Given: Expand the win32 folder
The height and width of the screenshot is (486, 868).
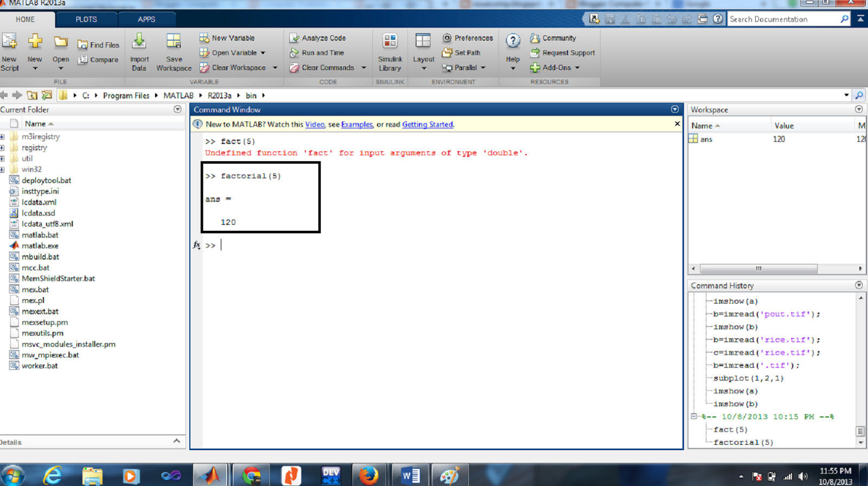Looking at the screenshot, I should tap(2, 169).
